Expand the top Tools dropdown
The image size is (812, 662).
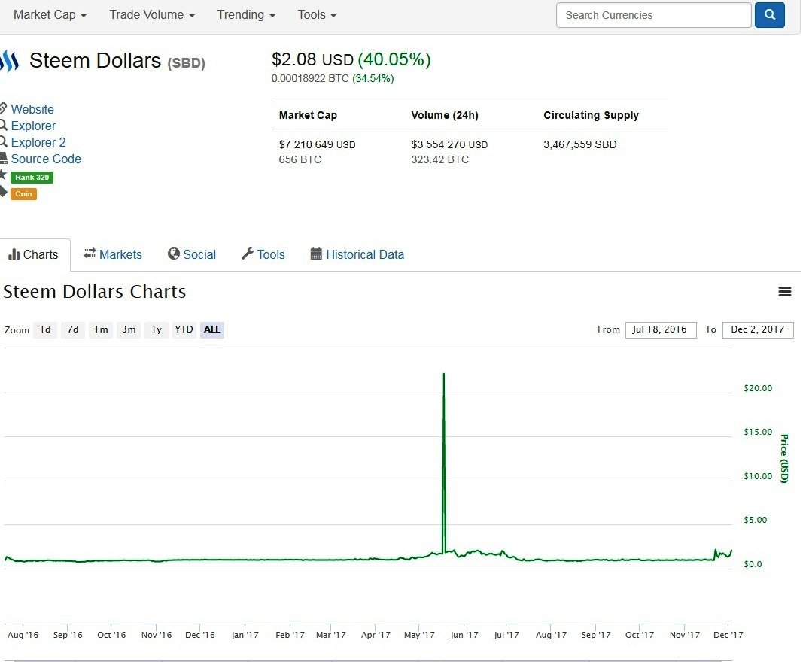coord(317,15)
